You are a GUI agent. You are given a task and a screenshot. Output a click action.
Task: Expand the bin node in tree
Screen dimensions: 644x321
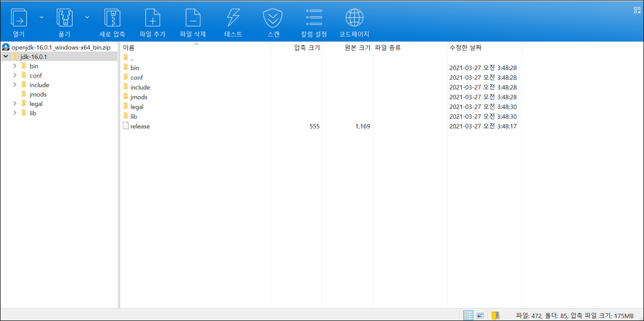pos(15,66)
